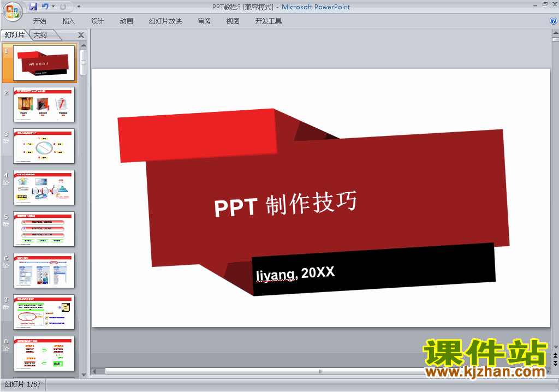Open the 审阅 ribbon tab

(x=204, y=21)
